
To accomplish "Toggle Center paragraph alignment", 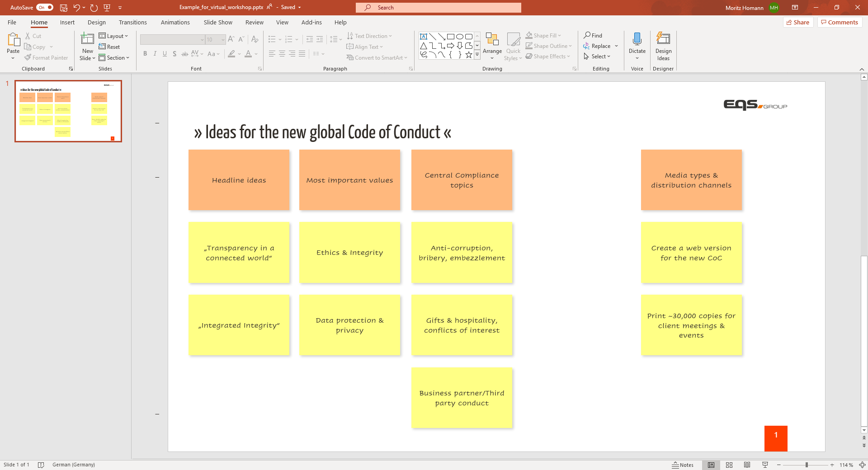I will pyautogui.click(x=282, y=54).
